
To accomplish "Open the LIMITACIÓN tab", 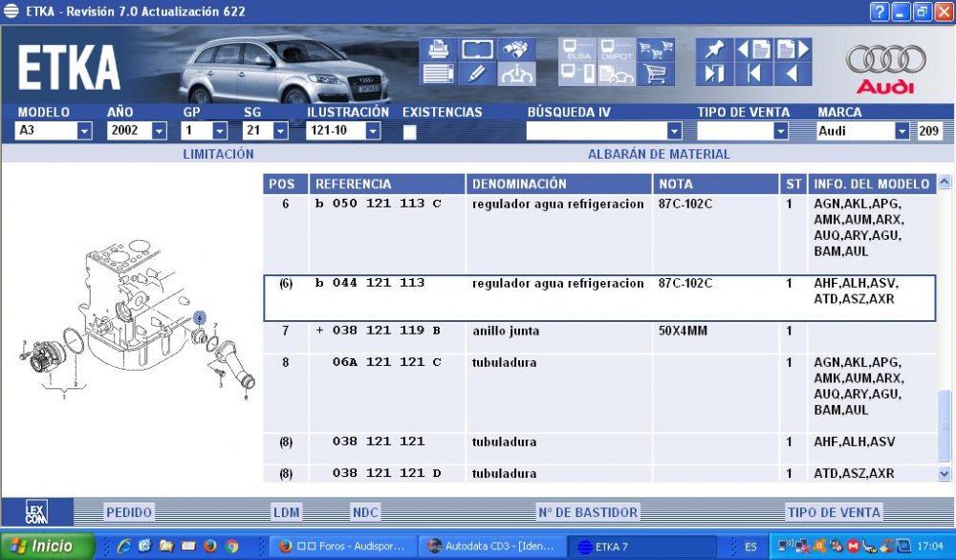I will pos(218,154).
